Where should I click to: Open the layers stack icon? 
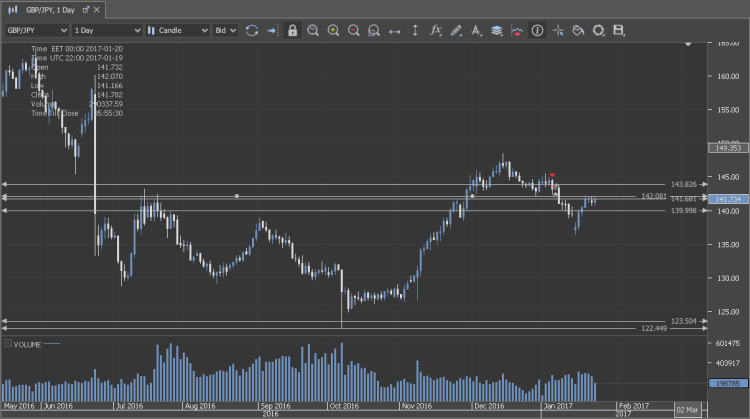pyautogui.click(x=496, y=31)
